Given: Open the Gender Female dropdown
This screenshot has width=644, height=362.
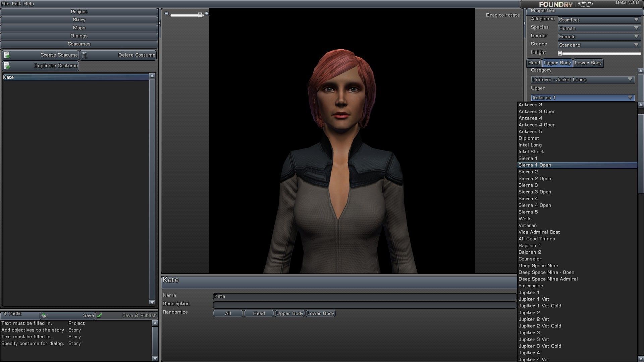Looking at the screenshot, I should tap(599, 37).
